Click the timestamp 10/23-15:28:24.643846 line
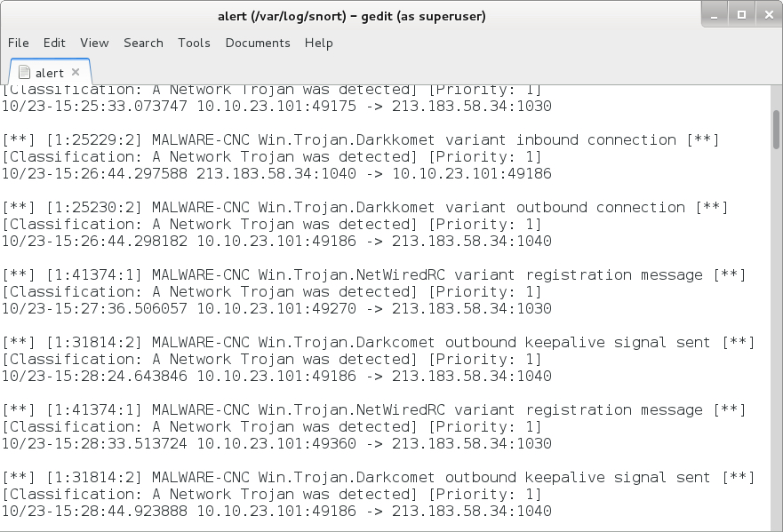783x532 pixels. click(x=276, y=376)
